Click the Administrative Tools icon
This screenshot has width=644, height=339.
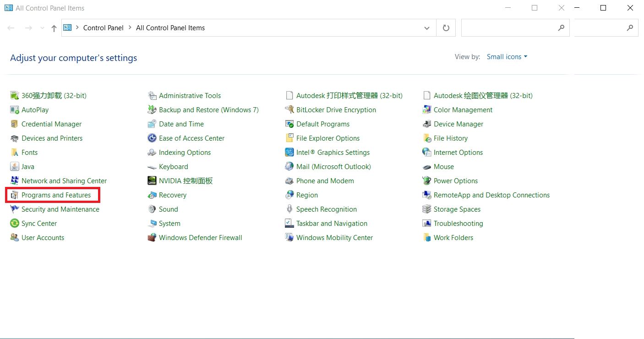pyautogui.click(x=152, y=95)
